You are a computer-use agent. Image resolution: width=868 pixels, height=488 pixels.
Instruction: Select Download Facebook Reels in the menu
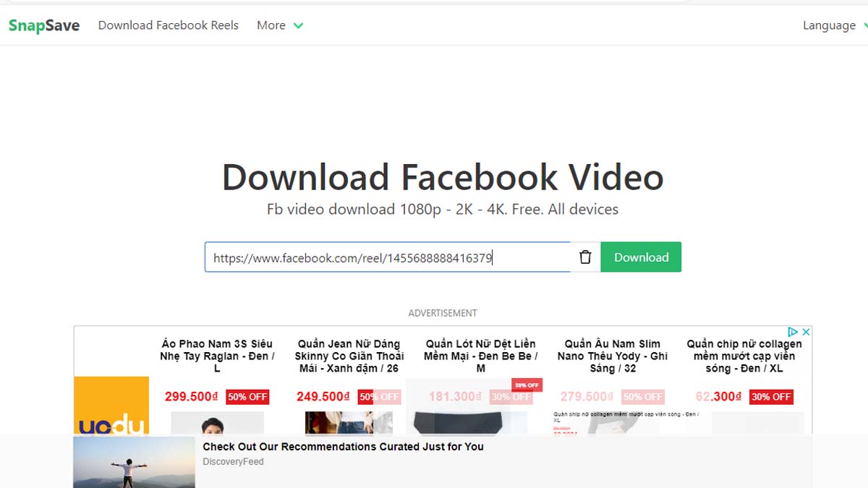(168, 25)
